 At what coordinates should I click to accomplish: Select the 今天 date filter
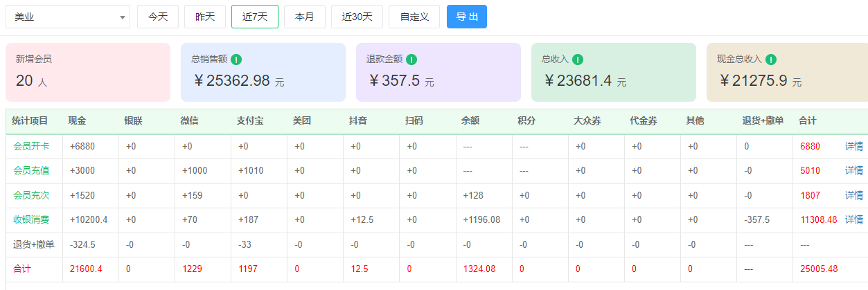tap(158, 17)
